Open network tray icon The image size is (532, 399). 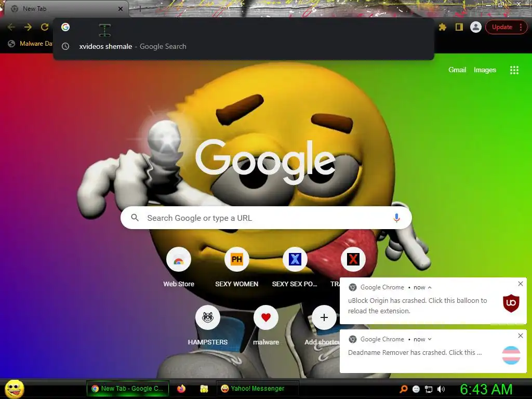(x=429, y=389)
